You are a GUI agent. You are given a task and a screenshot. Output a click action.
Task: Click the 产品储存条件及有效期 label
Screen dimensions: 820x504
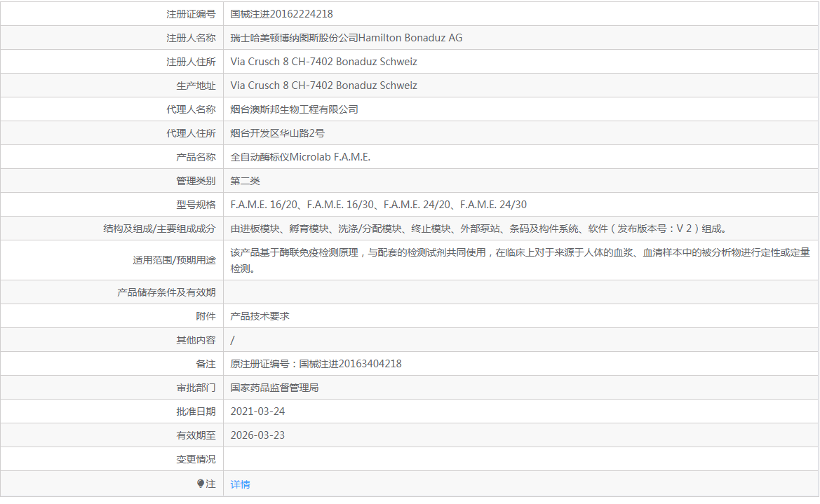click(166, 293)
